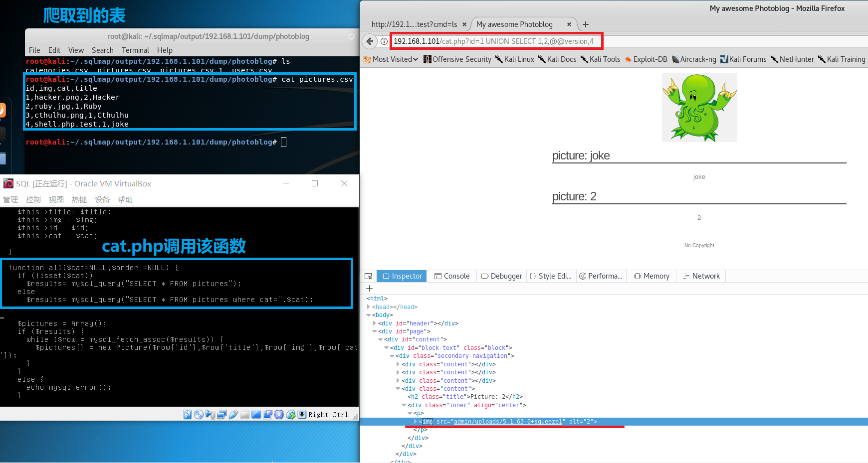
Task: Collapse the div class="inner" node
Action: pos(404,405)
